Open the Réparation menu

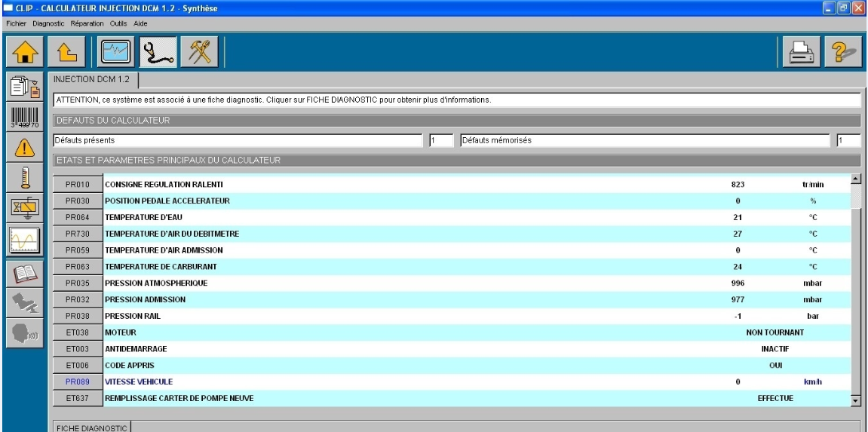[87, 24]
